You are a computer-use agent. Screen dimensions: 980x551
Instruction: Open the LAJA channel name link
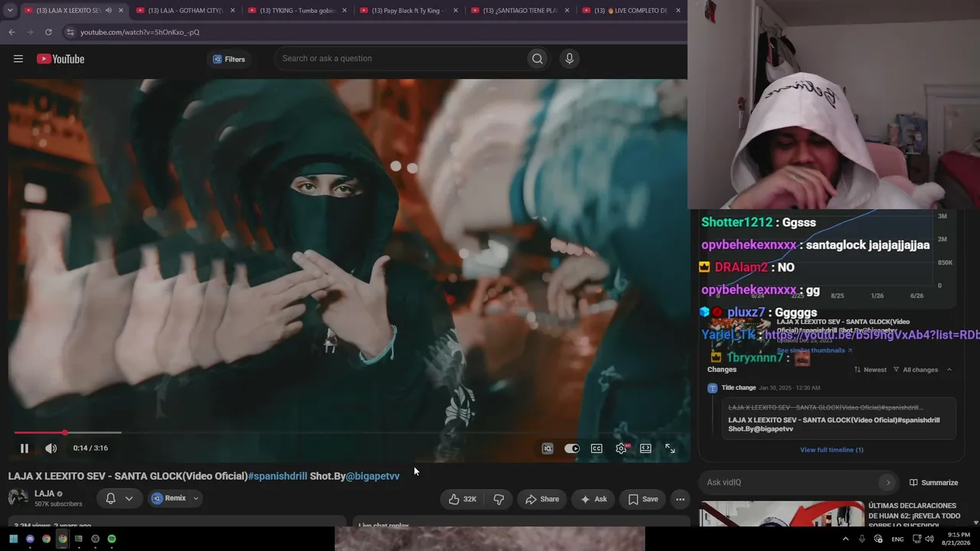[x=44, y=494]
